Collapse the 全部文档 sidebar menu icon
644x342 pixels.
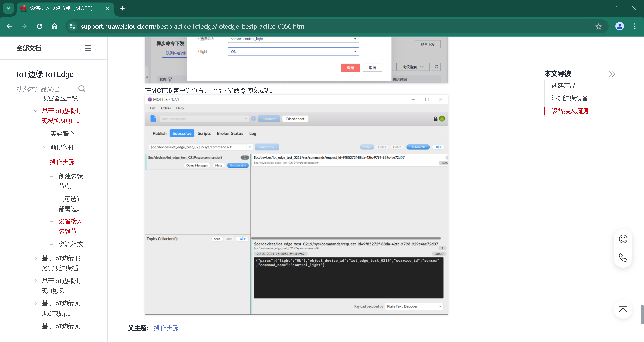tap(88, 48)
